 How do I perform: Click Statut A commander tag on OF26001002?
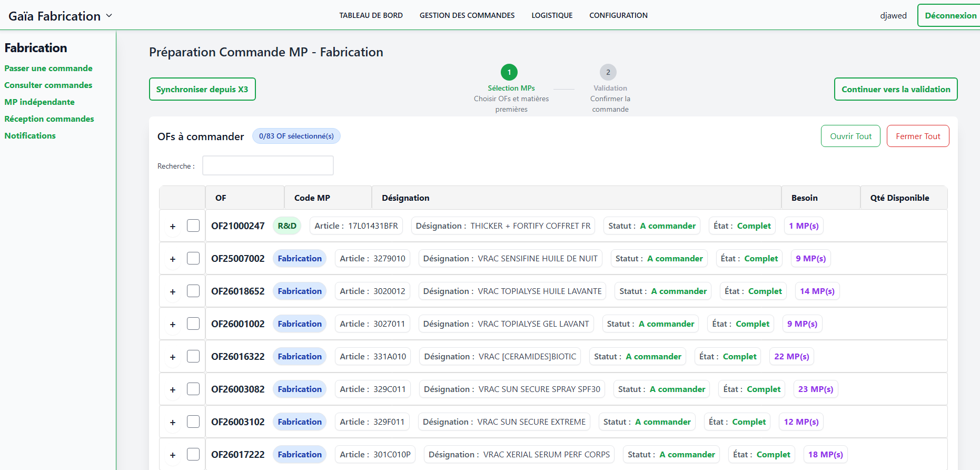650,324
